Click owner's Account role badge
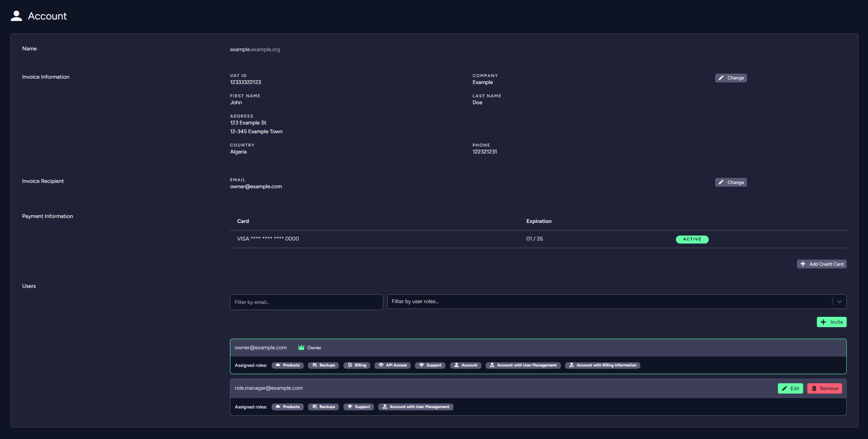868x439 pixels. click(465, 365)
